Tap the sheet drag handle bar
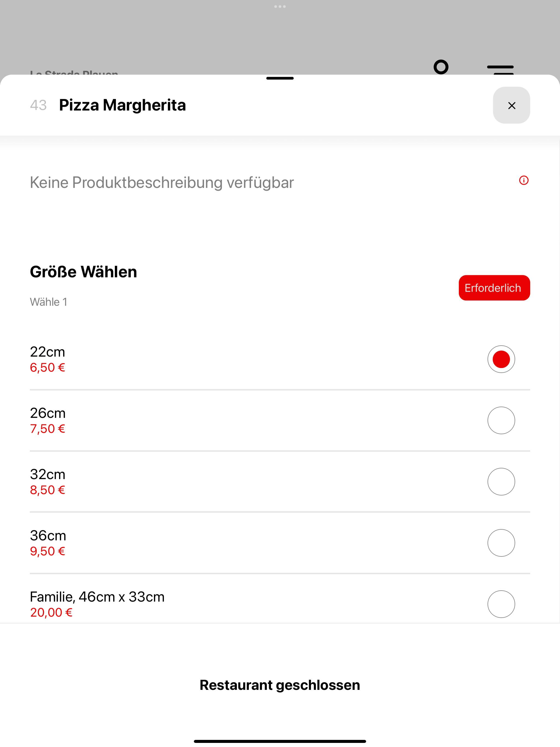560x747 pixels. pos(280,78)
